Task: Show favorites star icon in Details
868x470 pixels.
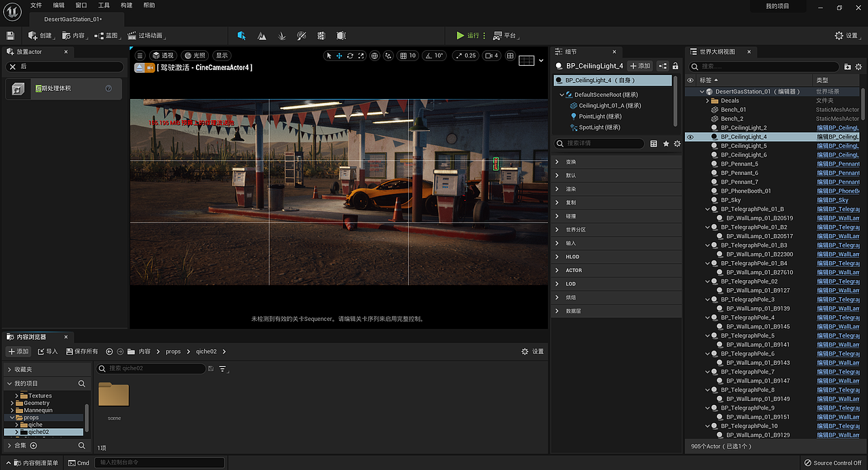Action: (666, 144)
